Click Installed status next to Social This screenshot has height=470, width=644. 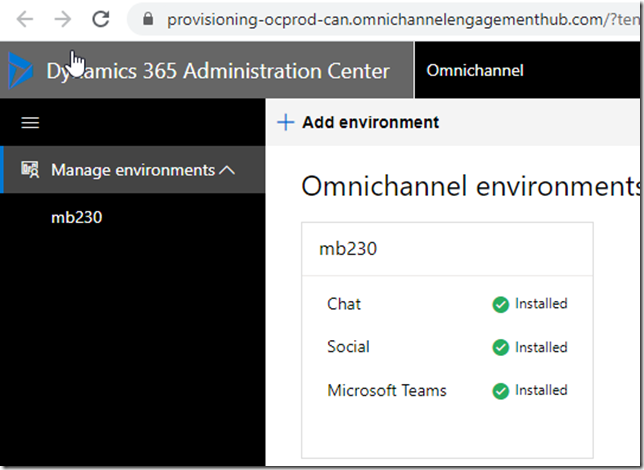541,347
